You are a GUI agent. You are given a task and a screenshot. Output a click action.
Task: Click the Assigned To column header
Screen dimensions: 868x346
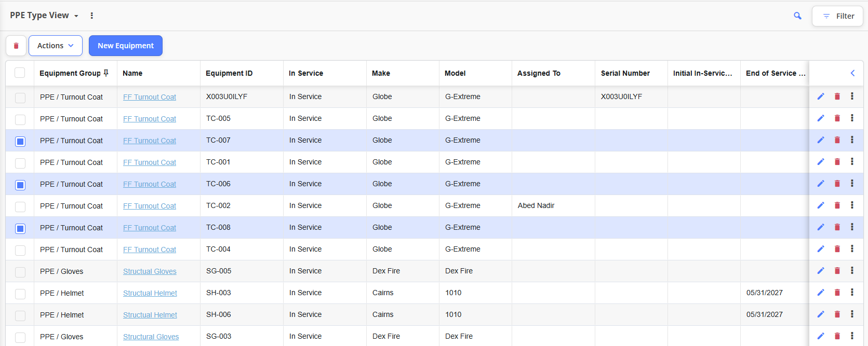539,73
